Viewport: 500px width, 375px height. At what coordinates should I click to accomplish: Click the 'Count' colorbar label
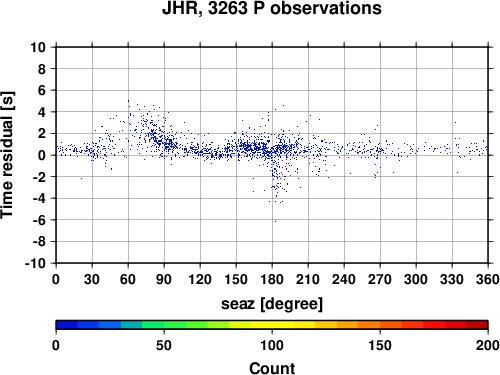pyautogui.click(x=272, y=369)
